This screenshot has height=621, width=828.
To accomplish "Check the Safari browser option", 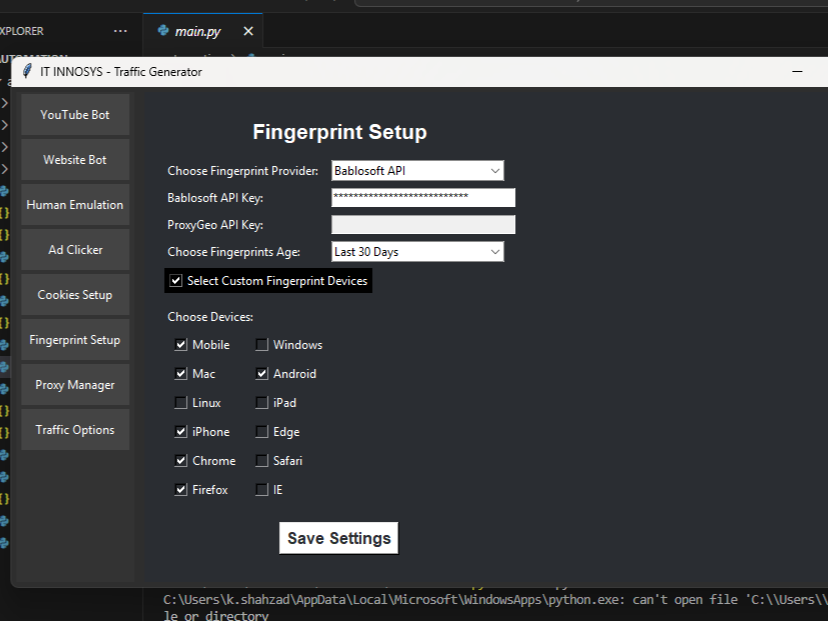I will point(262,461).
